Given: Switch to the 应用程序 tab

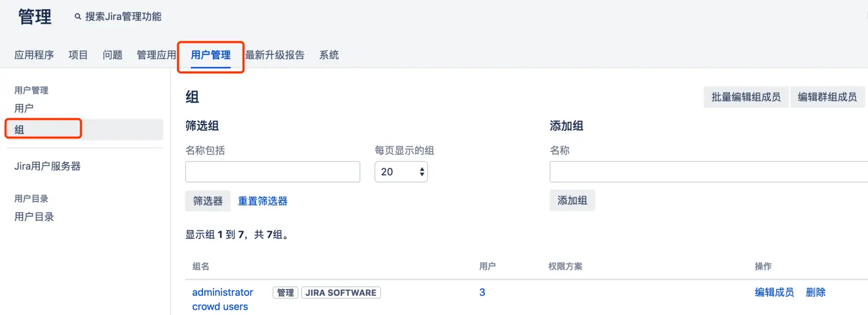Looking at the screenshot, I should [34, 56].
